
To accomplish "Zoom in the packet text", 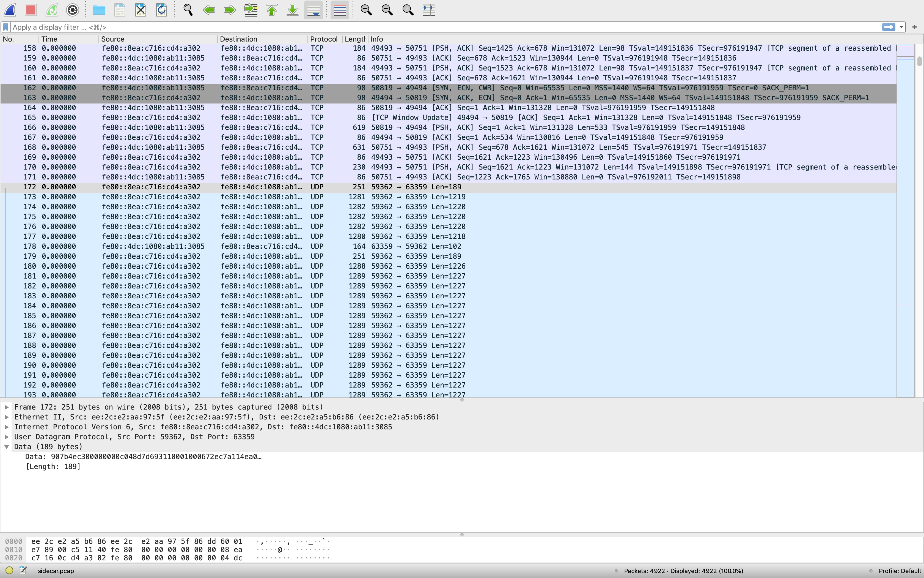I will pos(366,10).
